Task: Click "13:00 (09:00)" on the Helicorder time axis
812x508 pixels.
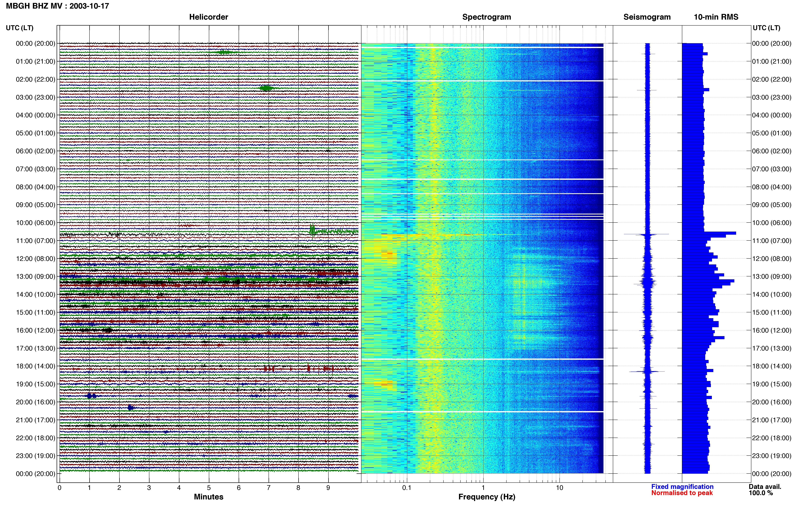Action: pyautogui.click(x=36, y=277)
